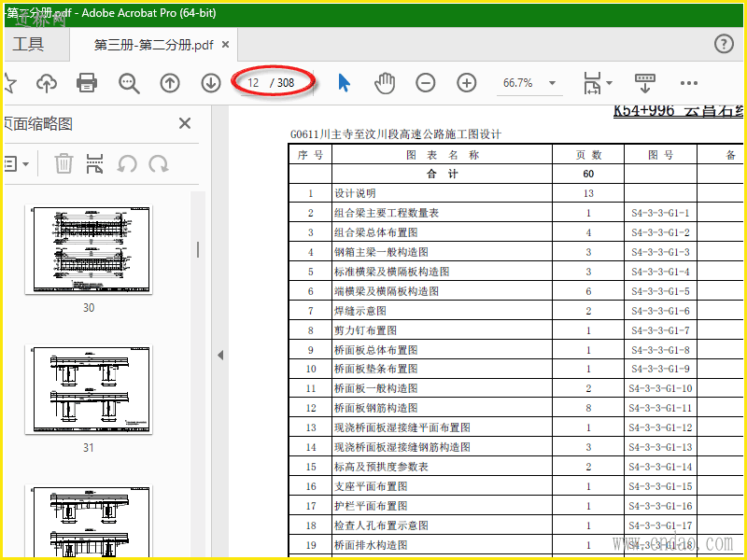Click 支座平面布置图 entry
747x560 pixels.
point(371,486)
